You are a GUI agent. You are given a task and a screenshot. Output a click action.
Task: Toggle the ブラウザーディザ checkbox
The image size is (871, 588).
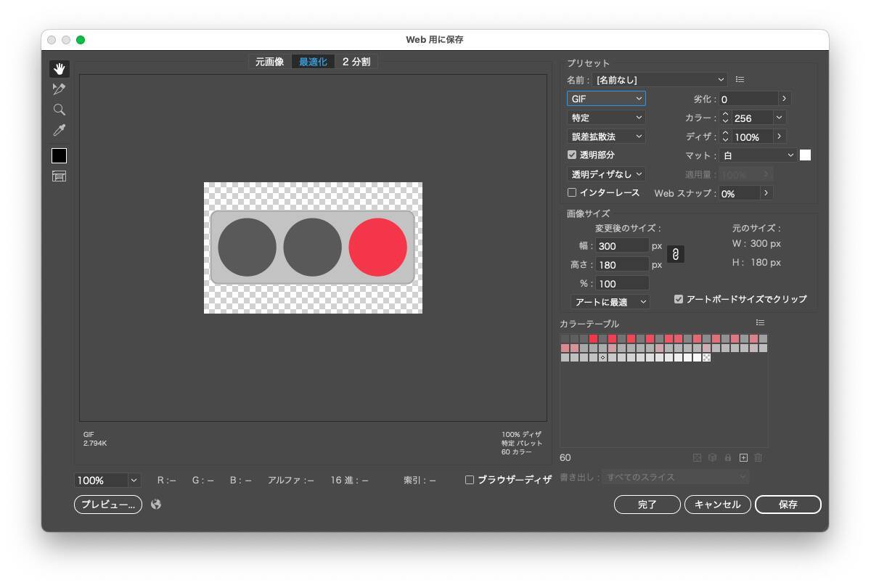click(470, 480)
